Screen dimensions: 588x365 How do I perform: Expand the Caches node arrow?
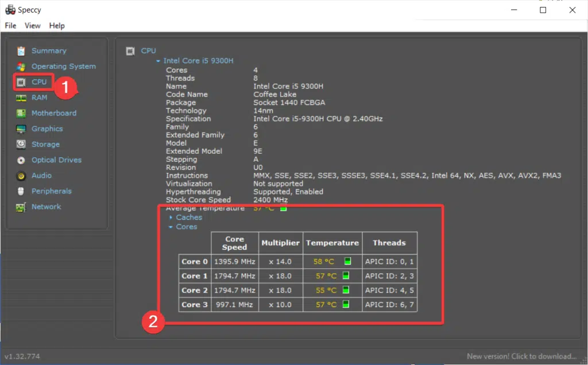point(171,218)
